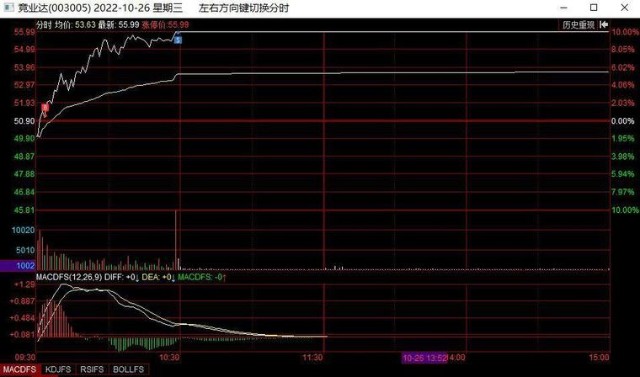Viewport: 640px width, 377px height.
Task: Switch to the KDJFS indicator tab
Action: coord(58,370)
